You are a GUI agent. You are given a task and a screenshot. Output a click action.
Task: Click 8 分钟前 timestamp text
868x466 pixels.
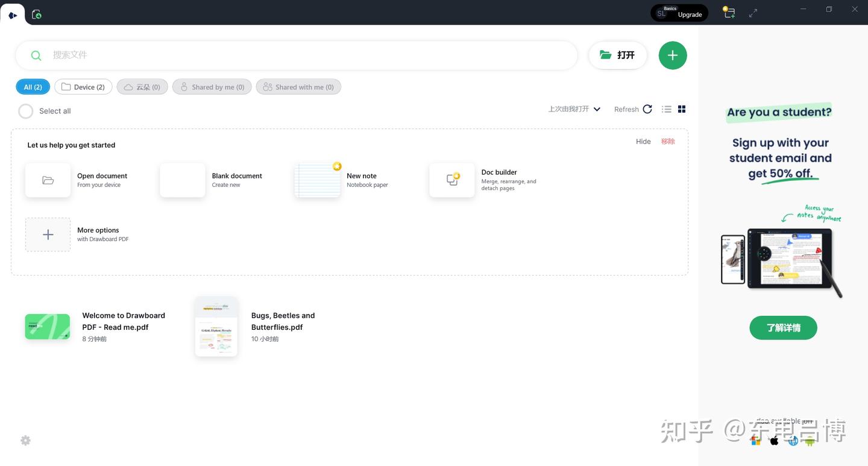[x=95, y=339]
